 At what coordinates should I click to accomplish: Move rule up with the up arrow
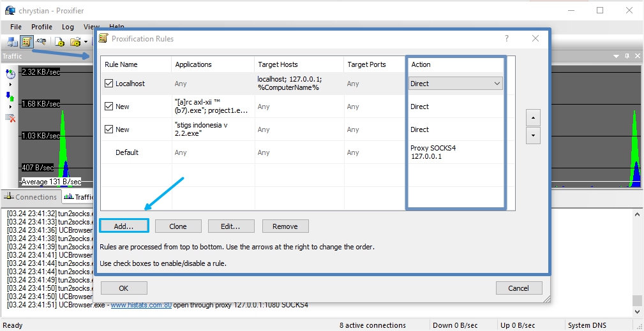click(533, 118)
